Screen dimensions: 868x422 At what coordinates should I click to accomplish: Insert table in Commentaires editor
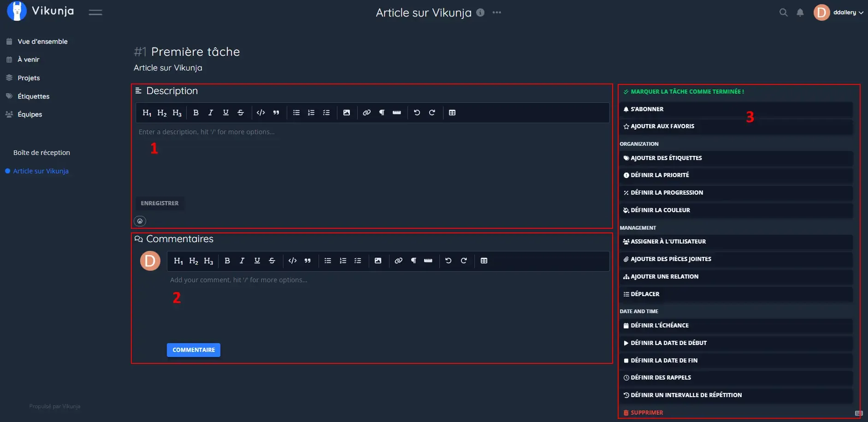coord(484,261)
